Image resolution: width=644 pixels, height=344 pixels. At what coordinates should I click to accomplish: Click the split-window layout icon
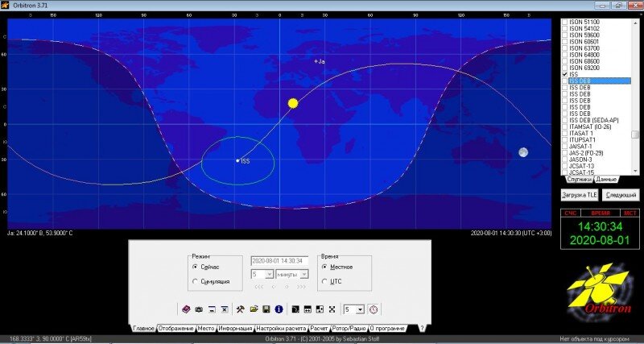tap(308, 309)
